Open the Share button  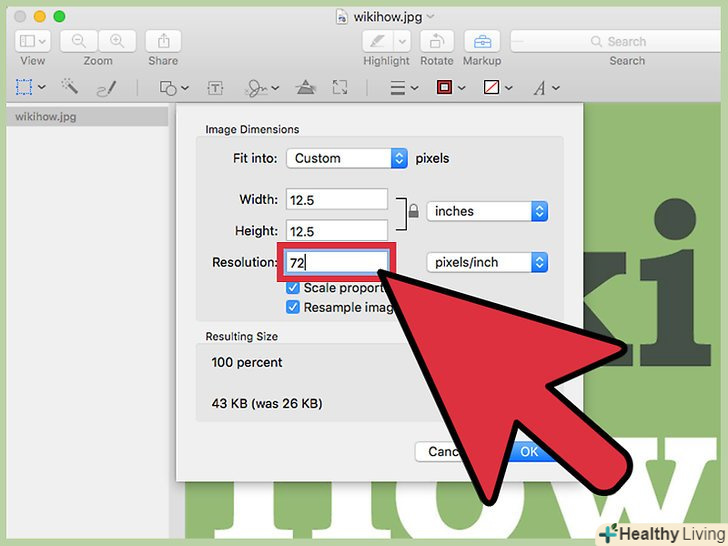(x=163, y=41)
